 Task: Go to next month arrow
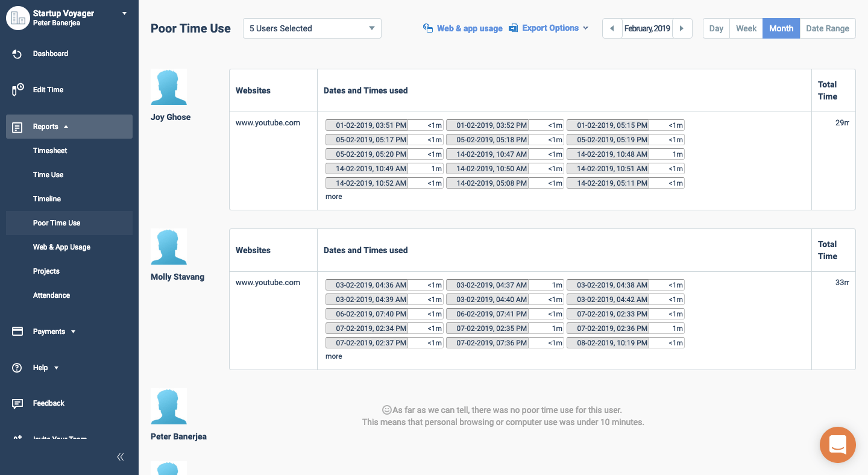(x=682, y=28)
